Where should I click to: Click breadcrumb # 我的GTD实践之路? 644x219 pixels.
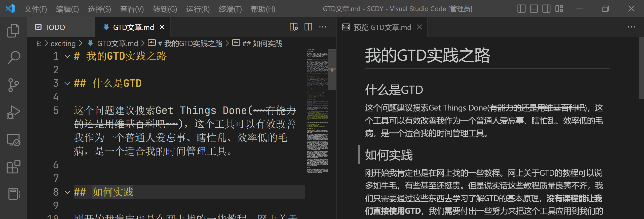(185, 44)
